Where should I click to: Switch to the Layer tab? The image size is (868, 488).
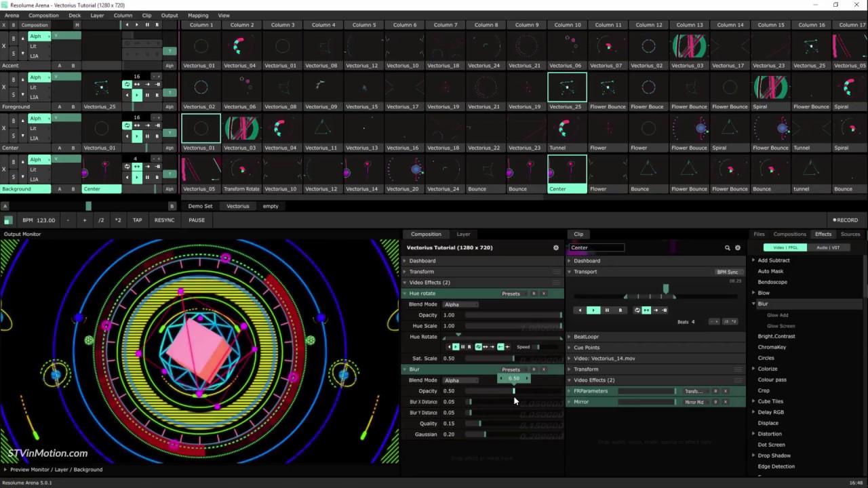tap(463, 234)
